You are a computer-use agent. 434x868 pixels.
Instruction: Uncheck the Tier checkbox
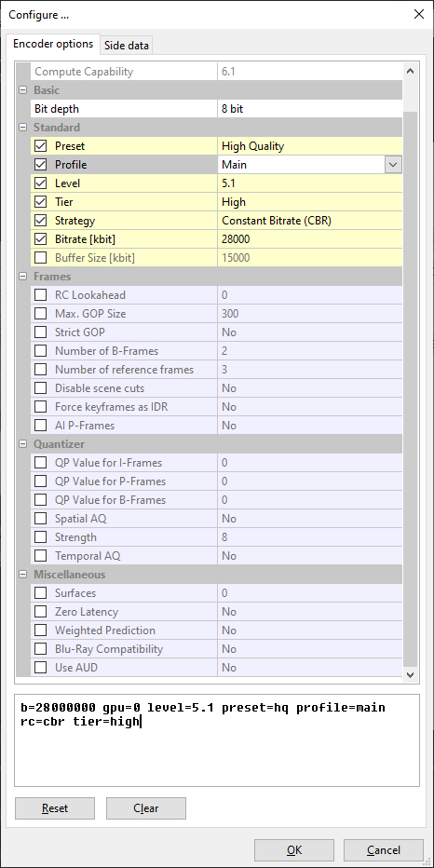coord(40,202)
